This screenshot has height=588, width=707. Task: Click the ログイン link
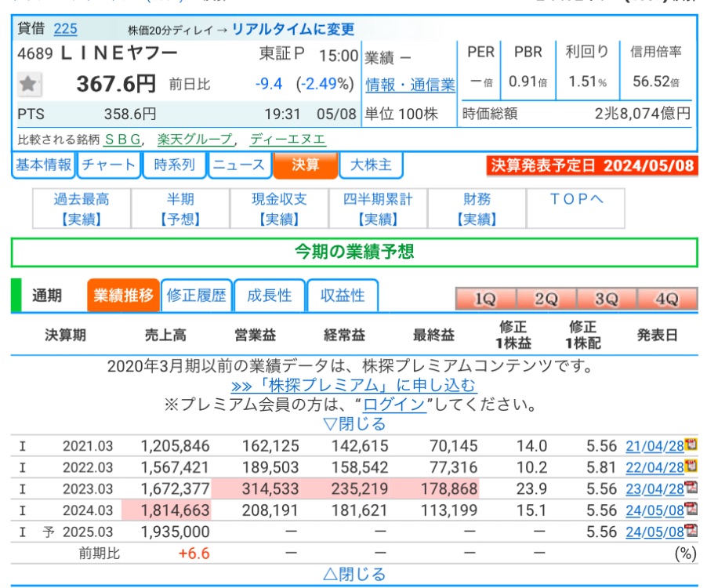(x=394, y=405)
